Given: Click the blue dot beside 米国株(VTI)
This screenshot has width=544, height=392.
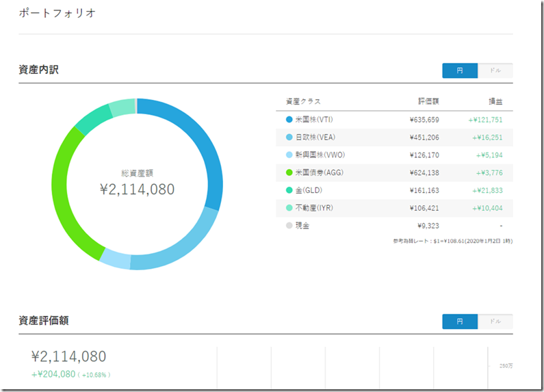Looking at the screenshot, I should (x=289, y=120).
